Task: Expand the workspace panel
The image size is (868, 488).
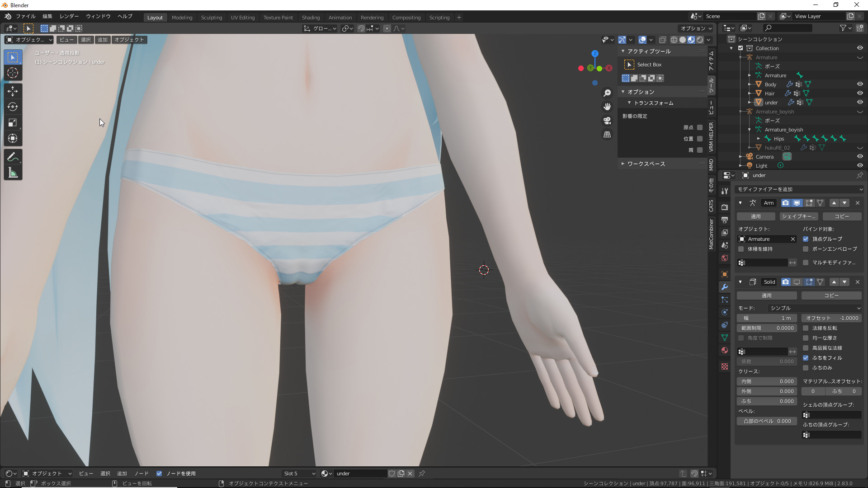Action: (x=646, y=164)
